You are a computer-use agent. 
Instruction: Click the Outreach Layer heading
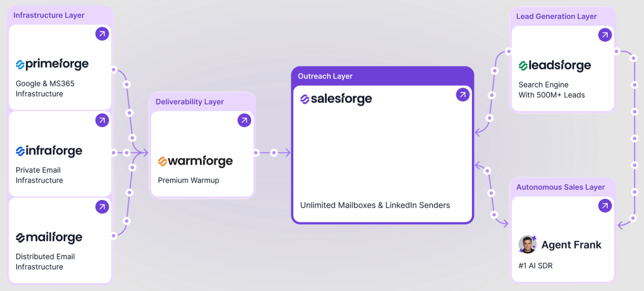point(325,76)
